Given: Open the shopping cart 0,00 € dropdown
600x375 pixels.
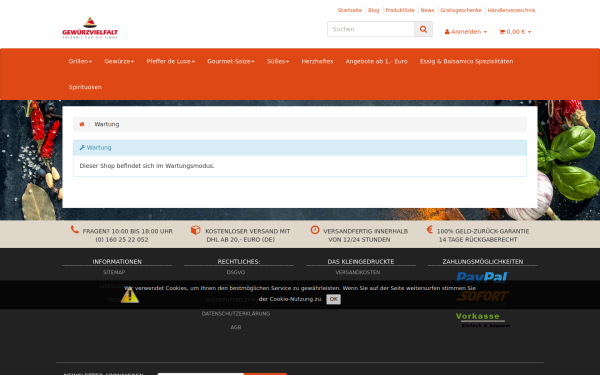Looking at the screenshot, I should pyautogui.click(x=515, y=32).
